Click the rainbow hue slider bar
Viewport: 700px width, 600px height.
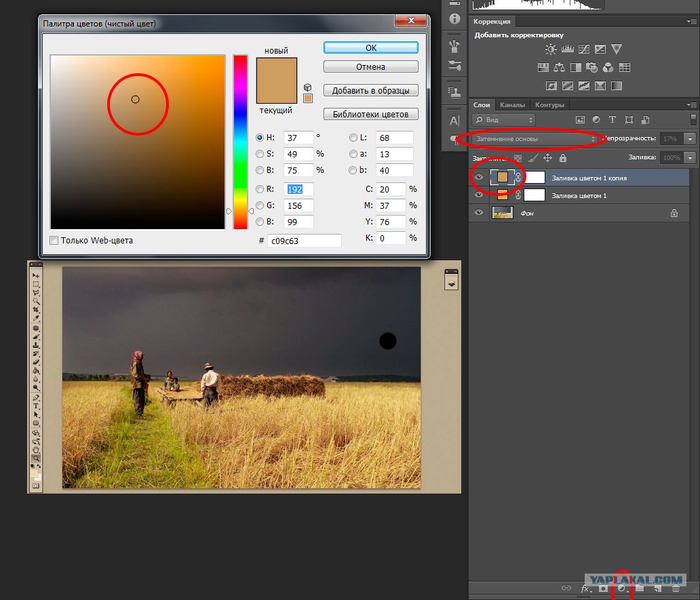coord(240,142)
